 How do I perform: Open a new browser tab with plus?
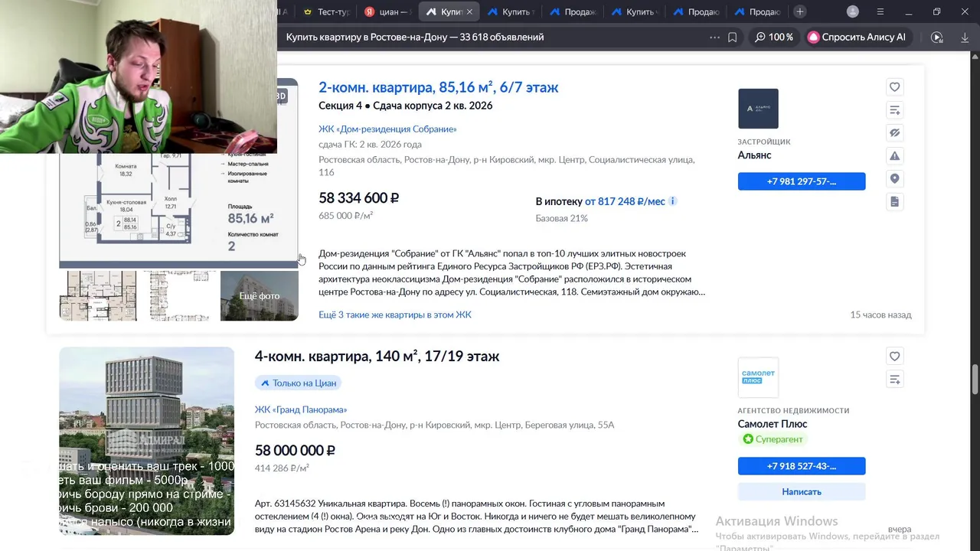pos(800,11)
